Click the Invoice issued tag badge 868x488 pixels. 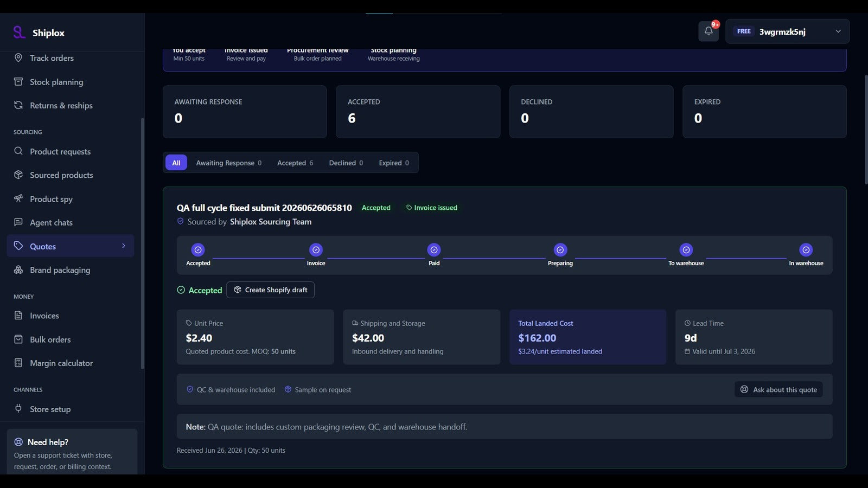(431, 208)
